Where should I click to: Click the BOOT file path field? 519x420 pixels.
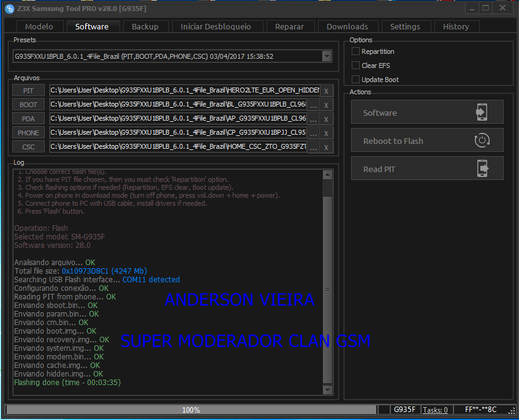(178, 105)
